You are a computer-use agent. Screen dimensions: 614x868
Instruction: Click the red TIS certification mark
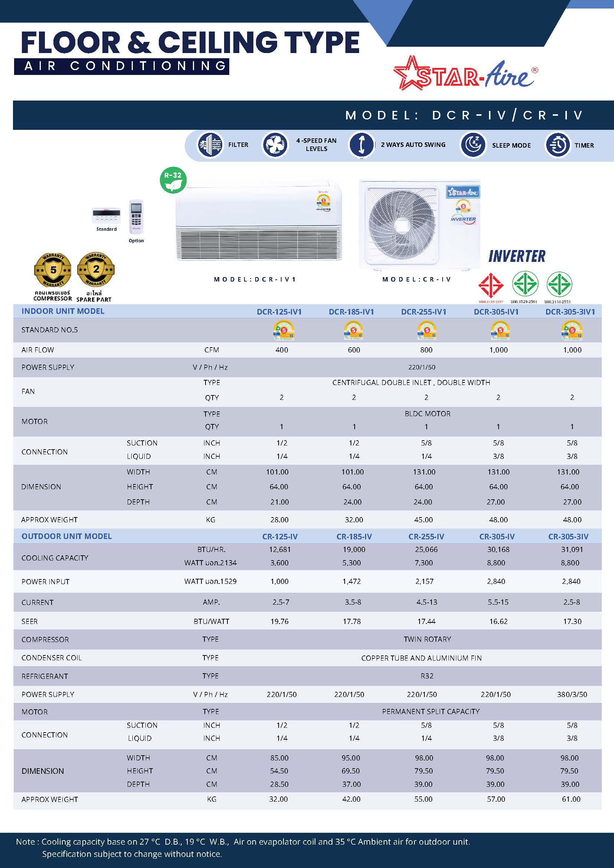click(x=491, y=285)
